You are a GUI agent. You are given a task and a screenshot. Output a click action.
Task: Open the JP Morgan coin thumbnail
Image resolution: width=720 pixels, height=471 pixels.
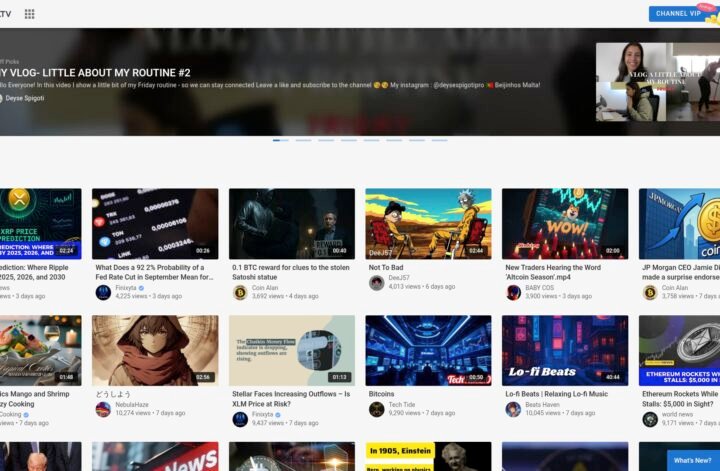click(x=679, y=224)
